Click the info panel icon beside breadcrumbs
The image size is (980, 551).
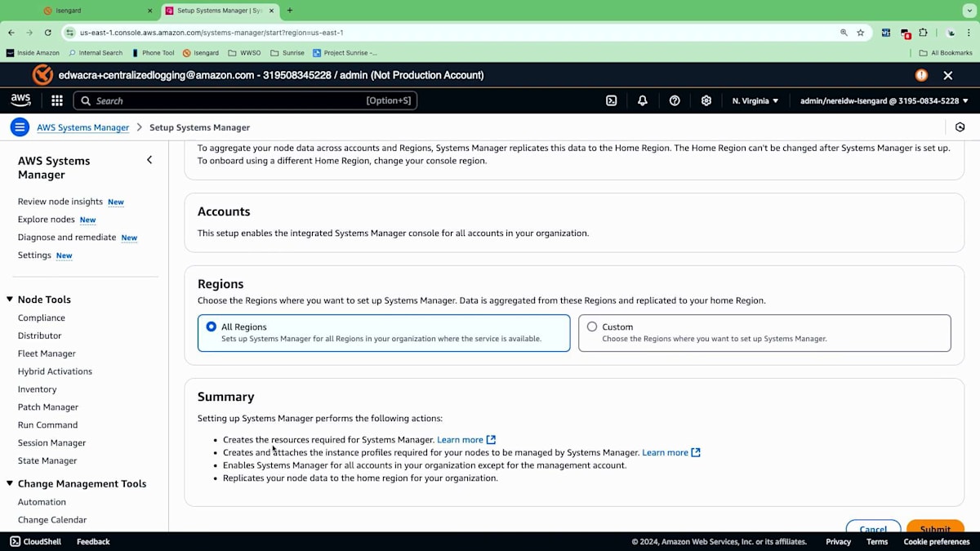pyautogui.click(x=960, y=127)
